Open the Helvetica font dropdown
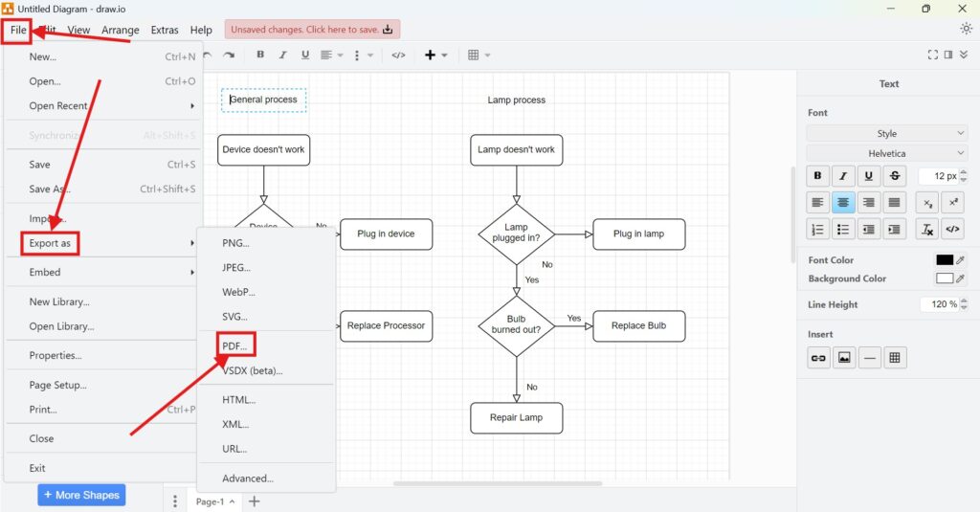The width and height of the screenshot is (980, 512). (887, 153)
